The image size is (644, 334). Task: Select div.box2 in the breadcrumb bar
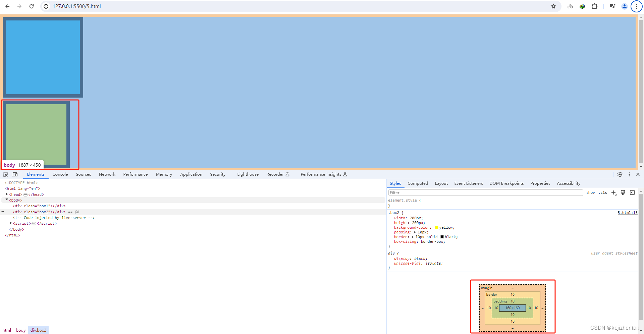pos(38,330)
